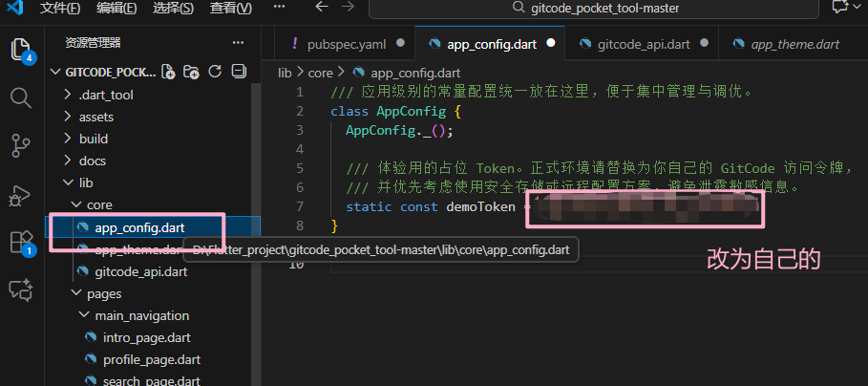Image resolution: width=868 pixels, height=386 pixels.
Task: Open the Run and Debug view
Action: [20, 194]
